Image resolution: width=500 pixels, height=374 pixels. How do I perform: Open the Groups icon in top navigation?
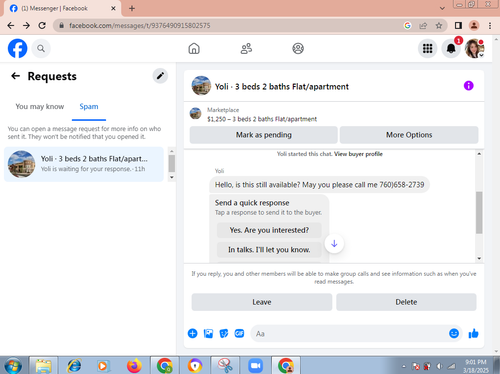[298, 49]
